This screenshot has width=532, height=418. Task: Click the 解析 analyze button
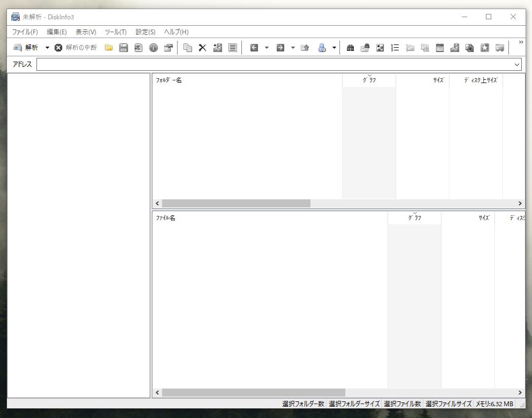point(26,48)
